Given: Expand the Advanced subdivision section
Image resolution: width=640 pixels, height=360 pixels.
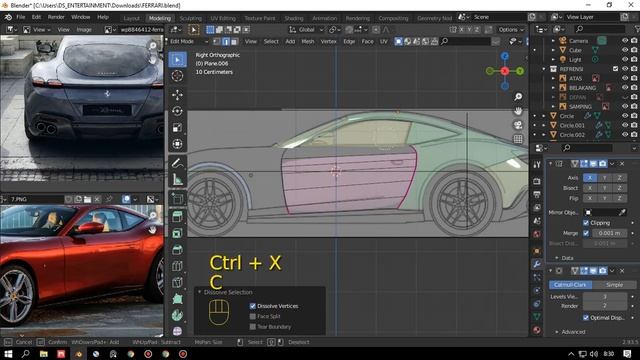Looking at the screenshot, I should point(557,332).
